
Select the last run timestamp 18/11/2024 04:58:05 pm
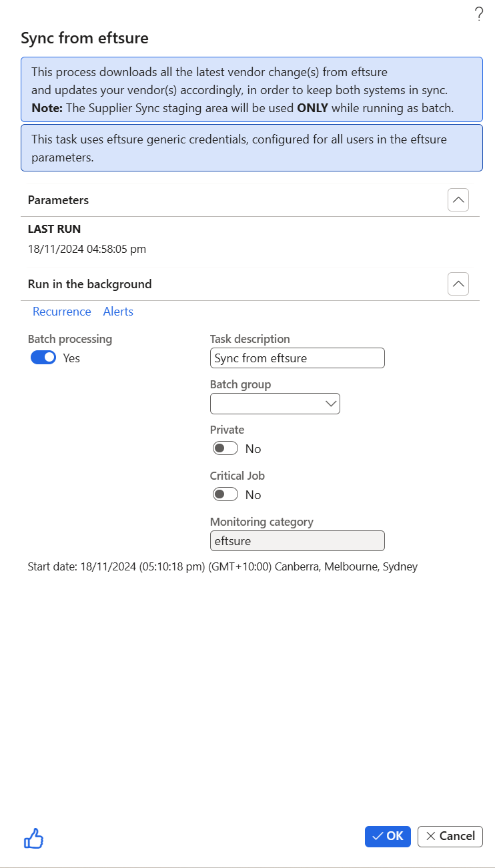pos(87,250)
